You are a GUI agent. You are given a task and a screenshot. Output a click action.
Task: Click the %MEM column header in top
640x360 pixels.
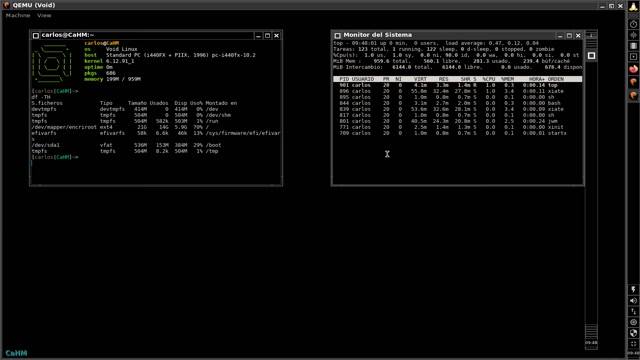point(508,79)
